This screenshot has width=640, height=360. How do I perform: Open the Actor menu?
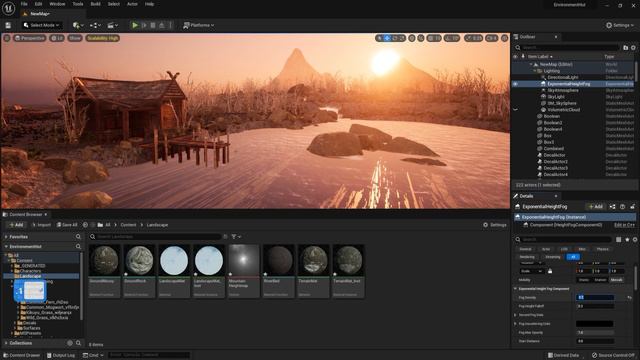[132, 4]
